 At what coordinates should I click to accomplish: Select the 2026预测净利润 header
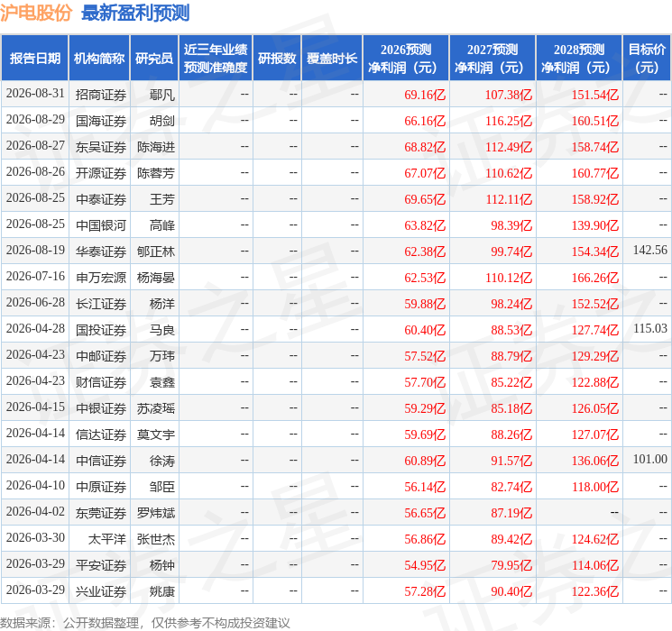406,59
